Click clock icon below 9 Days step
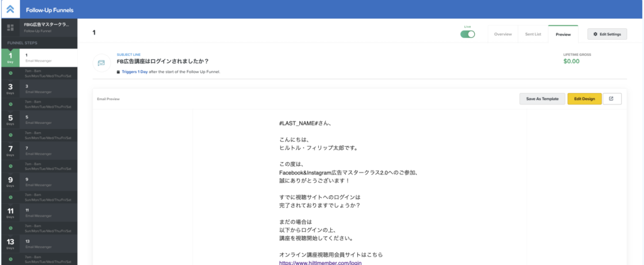Viewport: 644px width, 265px height. point(11,197)
